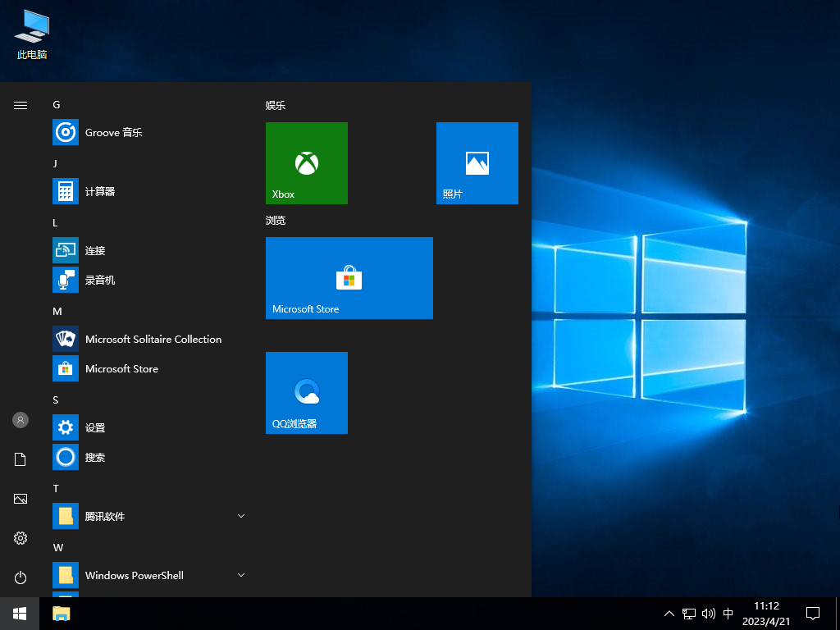
Task: Open the QQ浏览器 tile
Action: click(306, 392)
